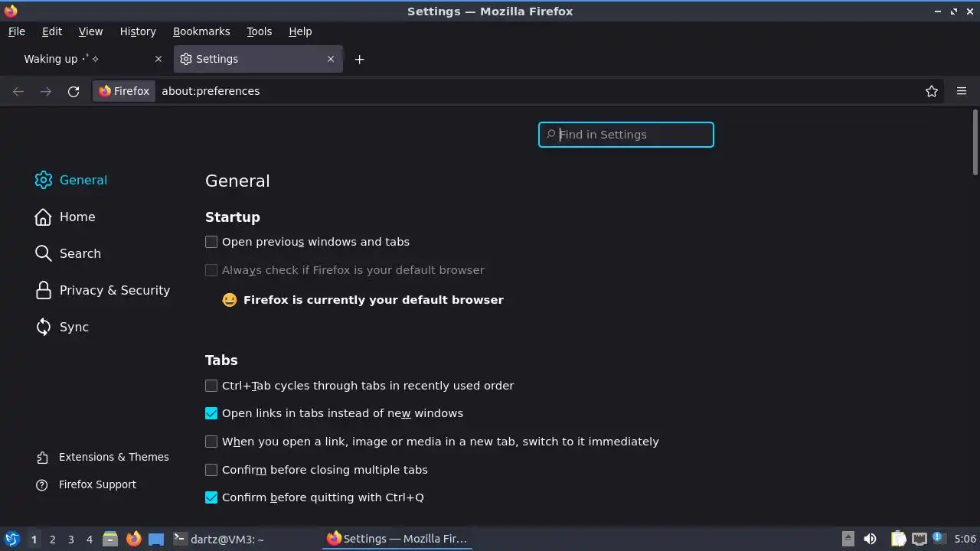Viewport: 980px width, 551px height.
Task: Open the Bookmarks menu
Action: pos(201,31)
